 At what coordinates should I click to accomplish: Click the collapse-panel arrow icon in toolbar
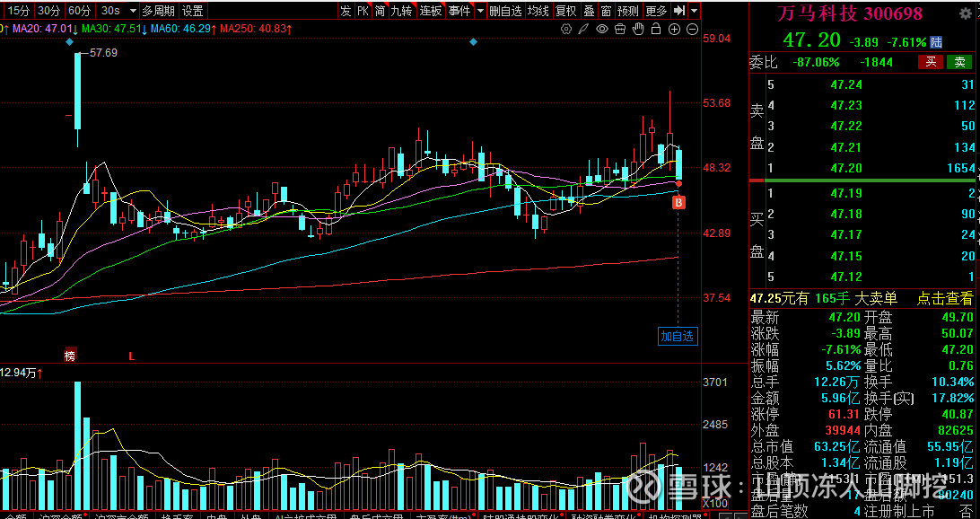[680, 11]
